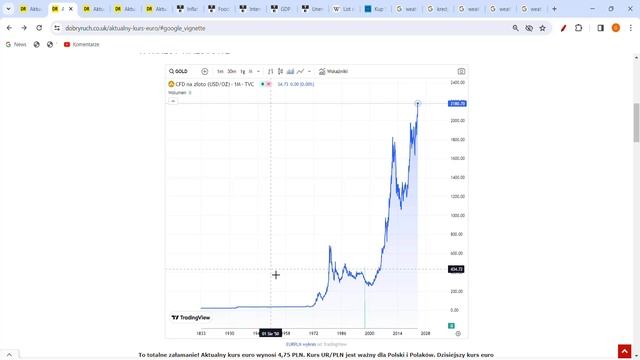The image size is (640, 360).
Task: Select the 30m time interval
Action: point(231,71)
